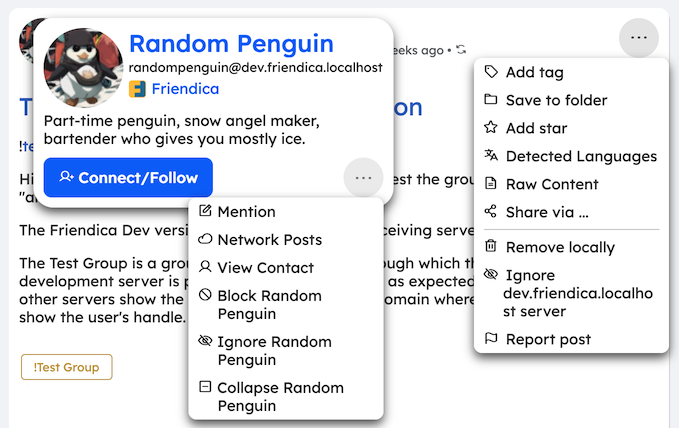Open the post's three-dot options menu
Viewport: 679px width, 428px height.
point(638,38)
